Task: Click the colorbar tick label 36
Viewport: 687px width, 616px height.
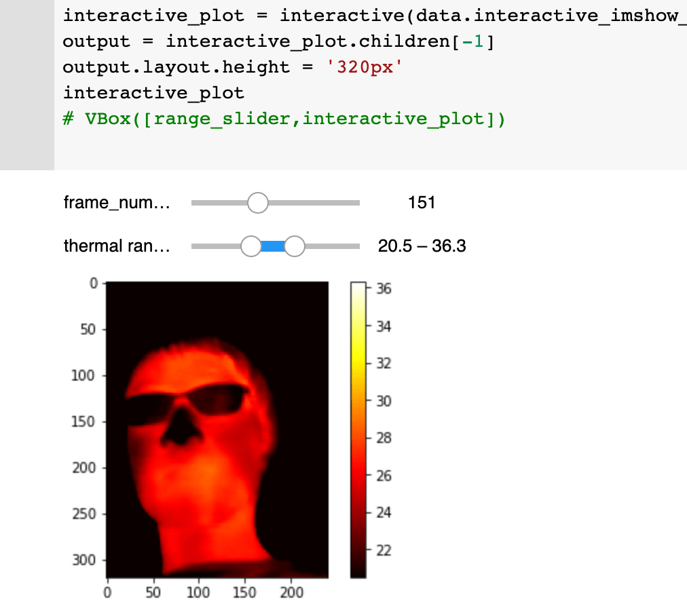Action: pos(383,289)
